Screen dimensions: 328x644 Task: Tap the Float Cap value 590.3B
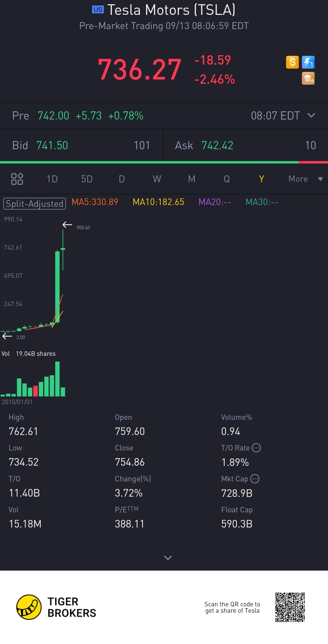point(237,524)
